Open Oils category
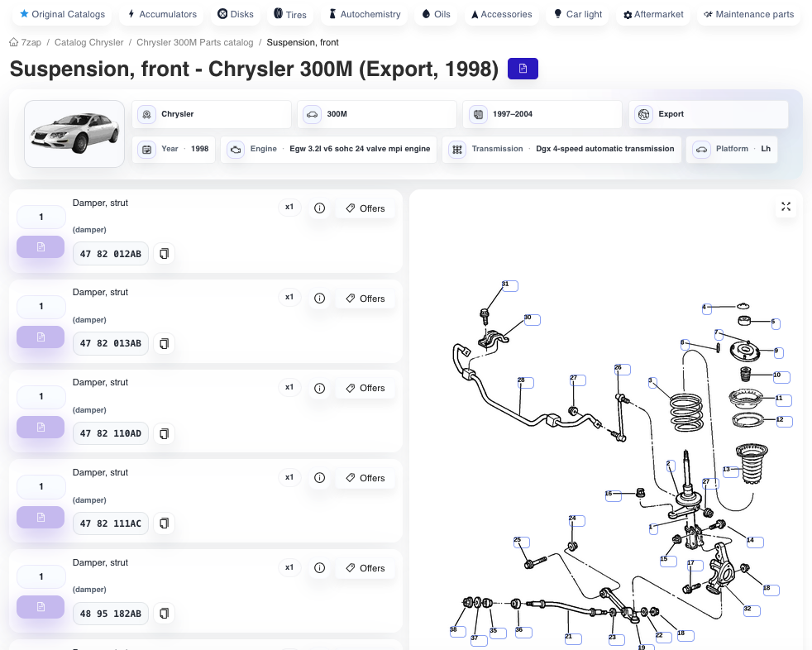This screenshot has height=650, width=812. pos(436,14)
